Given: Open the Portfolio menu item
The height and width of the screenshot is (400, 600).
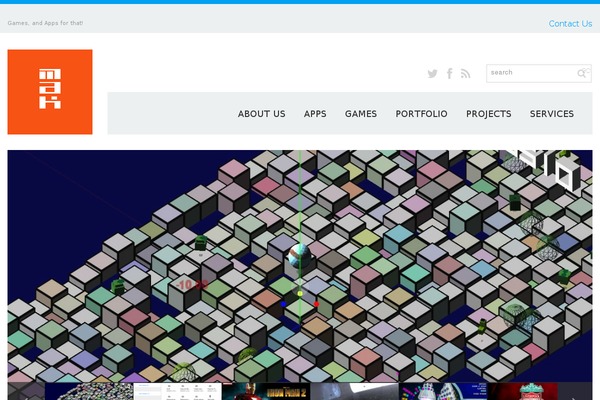Looking at the screenshot, I should coord(421,114).
